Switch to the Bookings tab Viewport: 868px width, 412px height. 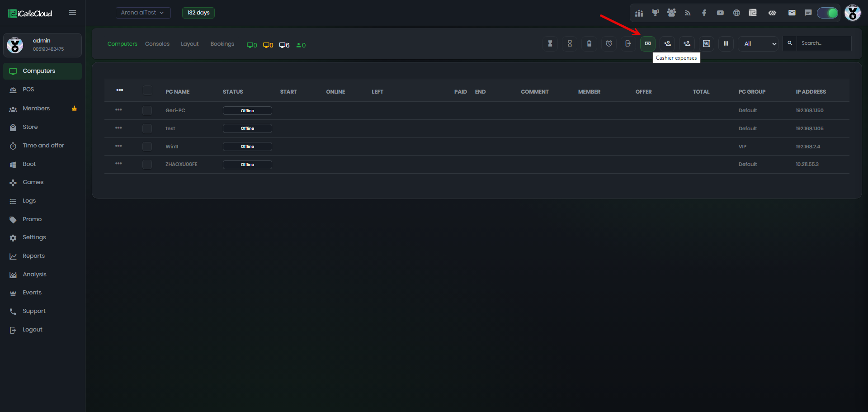tap(222, 44)
